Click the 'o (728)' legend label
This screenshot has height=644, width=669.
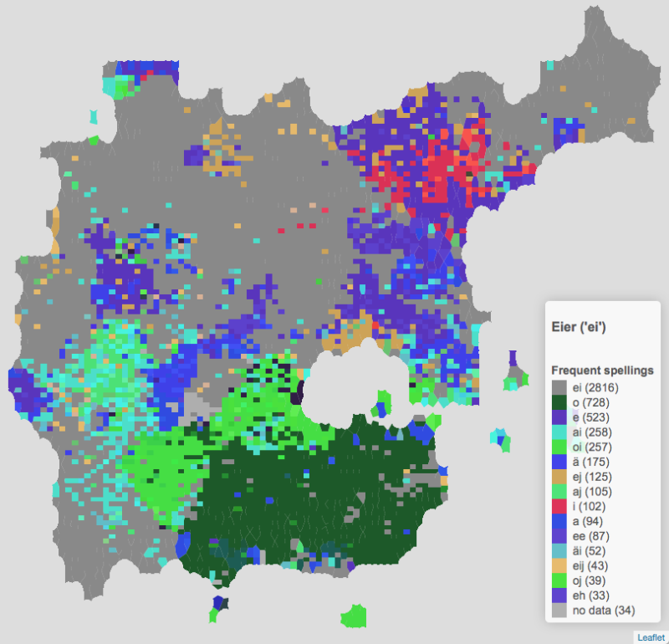(x=591, y=402)
